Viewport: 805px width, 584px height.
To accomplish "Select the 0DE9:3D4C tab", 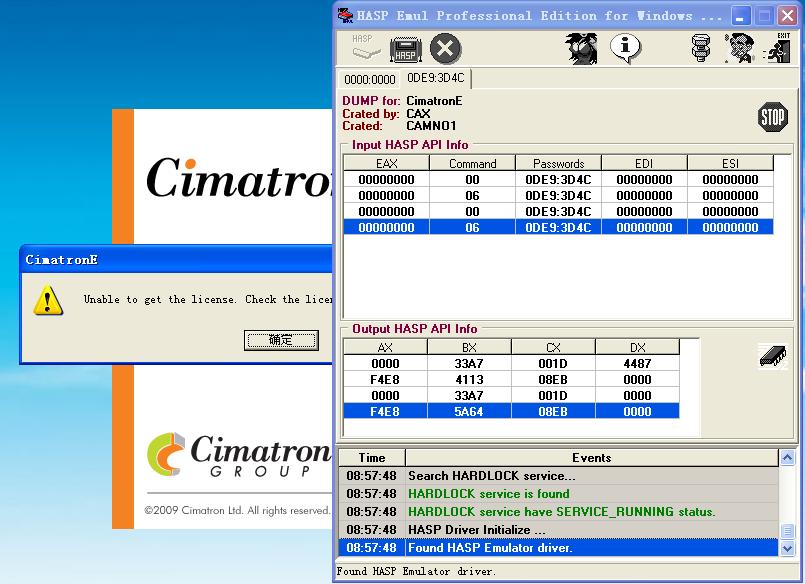I will pos(435,78).
